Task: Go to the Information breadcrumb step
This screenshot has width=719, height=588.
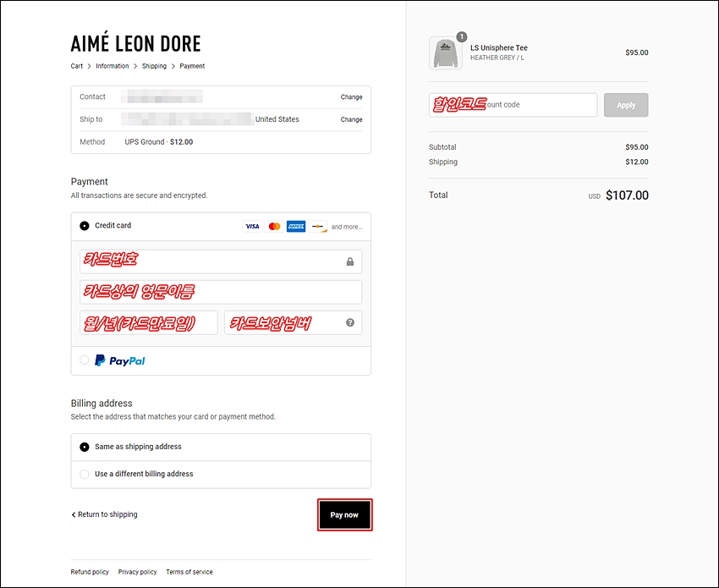Action: pos(113,66)
